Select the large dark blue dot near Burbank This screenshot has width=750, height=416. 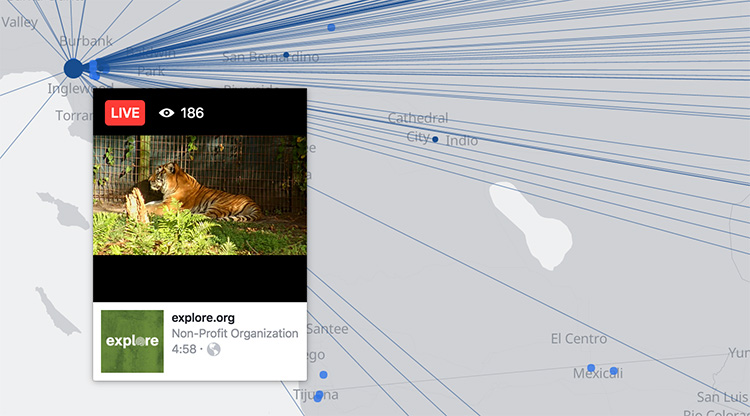[x=74, y=68]
